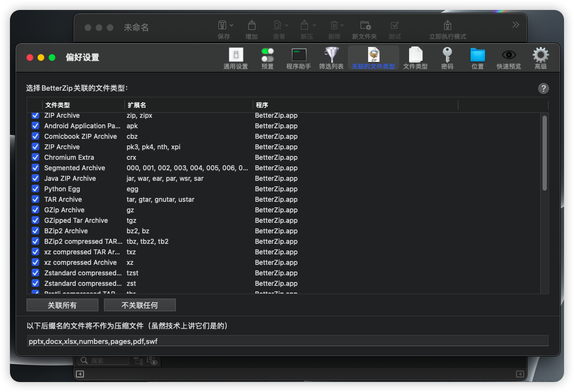The image size is (574, 392).
Task: Uncheck the Android Application Package checkbox
Action: [35, 126]
